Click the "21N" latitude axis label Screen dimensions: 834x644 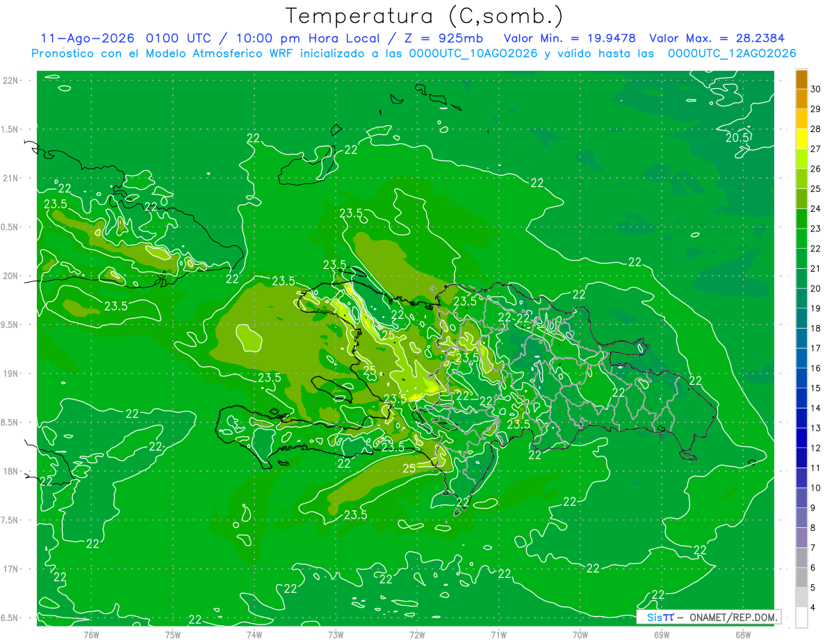tap(12, 178)
